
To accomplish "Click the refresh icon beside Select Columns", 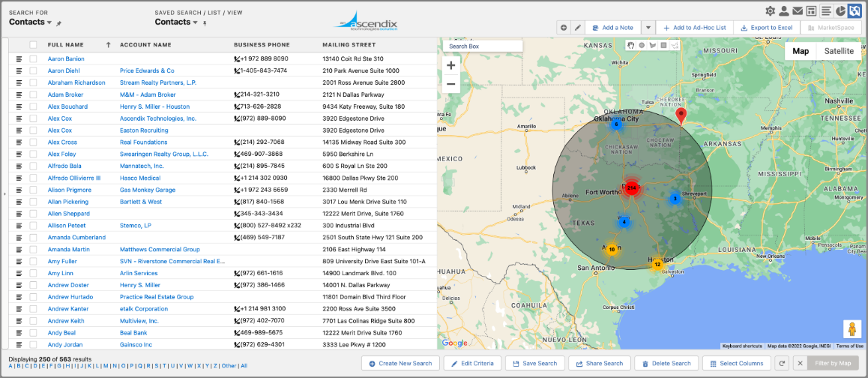I will point(782,363).
